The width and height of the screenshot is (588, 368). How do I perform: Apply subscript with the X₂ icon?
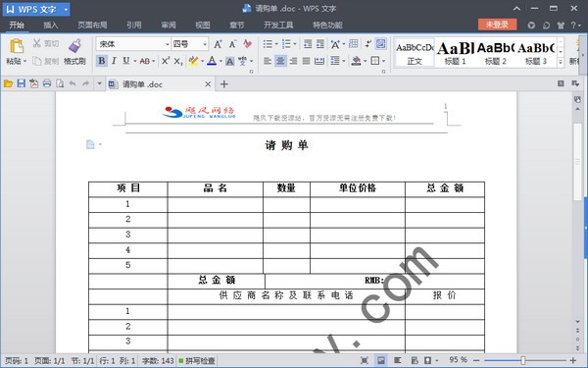[178, 61]
